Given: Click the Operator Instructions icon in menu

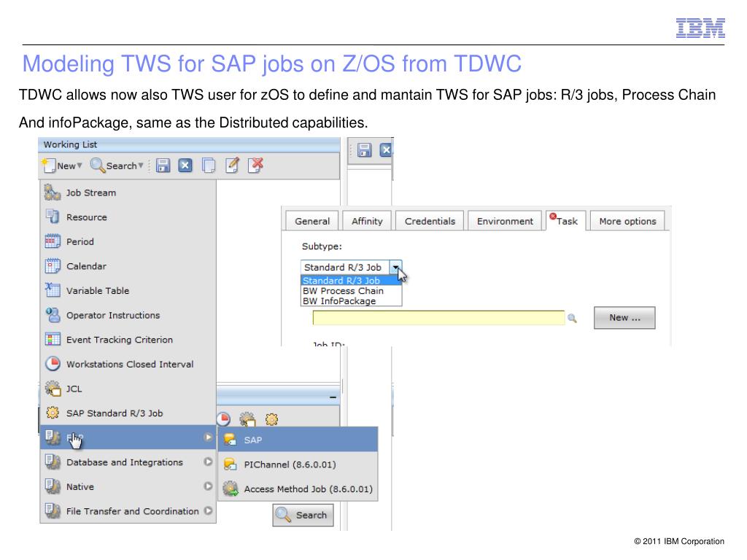Looking at the screenshot, I should coord(53,315).
